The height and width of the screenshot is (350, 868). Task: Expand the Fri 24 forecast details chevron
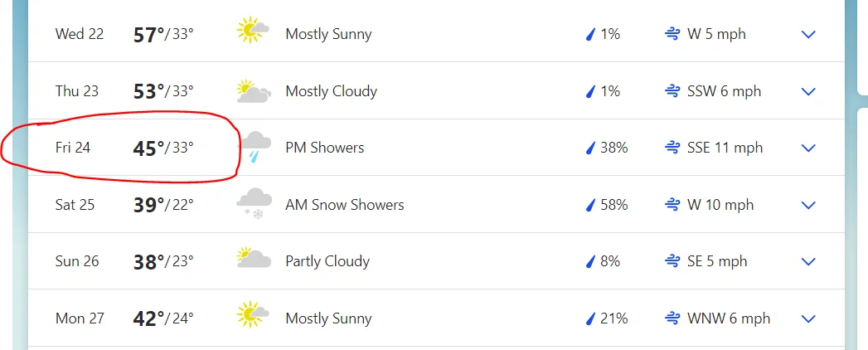pyautogui.click(x=809, y=148)
